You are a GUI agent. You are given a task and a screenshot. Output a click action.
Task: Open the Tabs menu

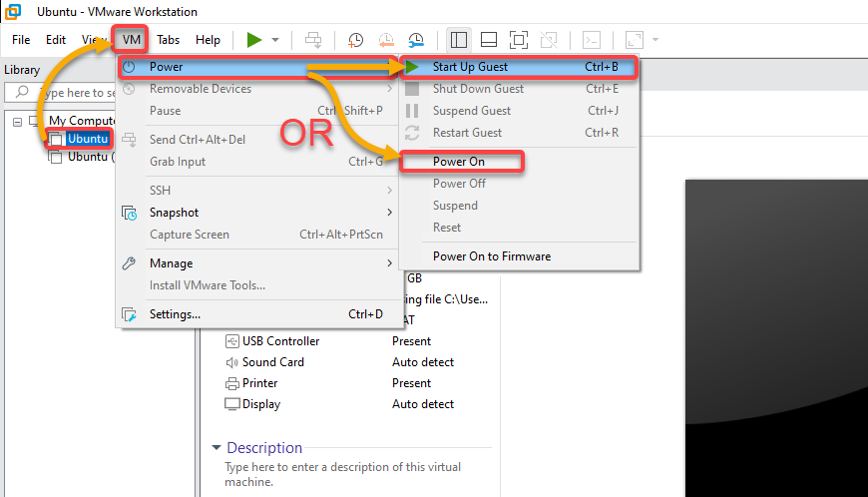[x=168, y=40]
